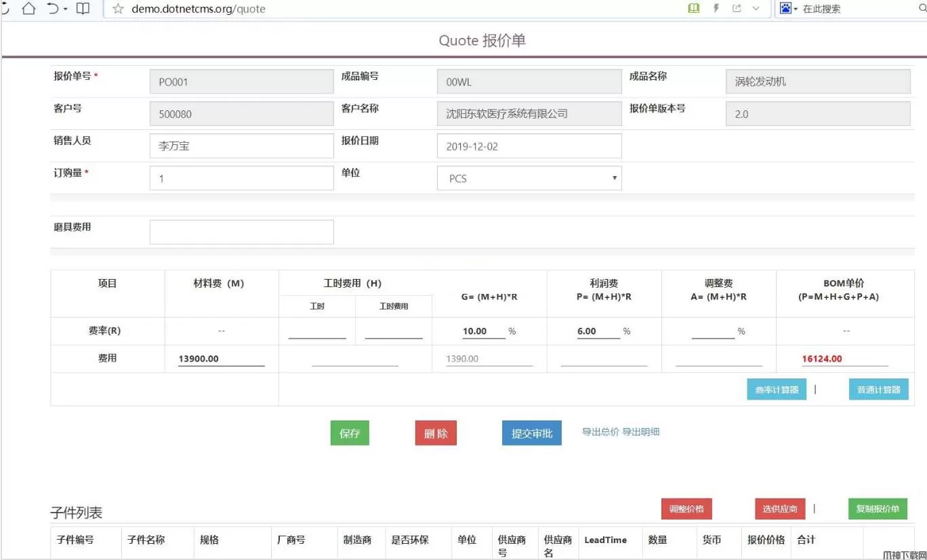Click the lightning speed mode icon
927x560 pixels.
tap(716, 8)
